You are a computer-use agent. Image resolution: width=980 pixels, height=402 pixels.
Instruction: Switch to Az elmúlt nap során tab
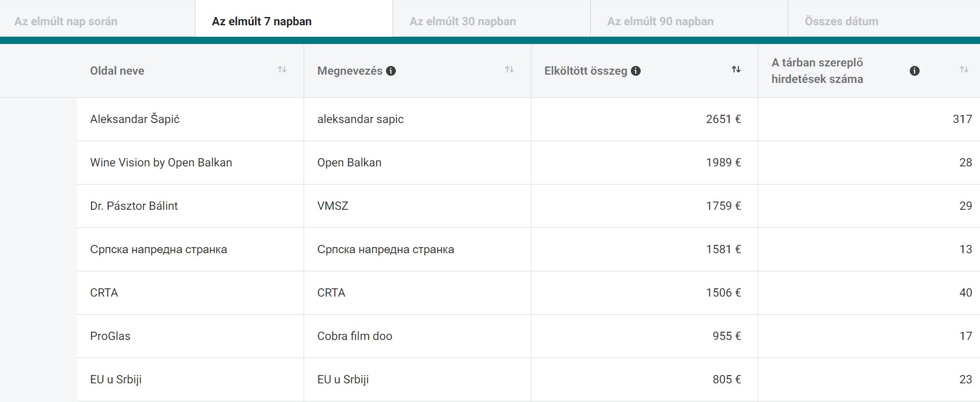(66, 21)
